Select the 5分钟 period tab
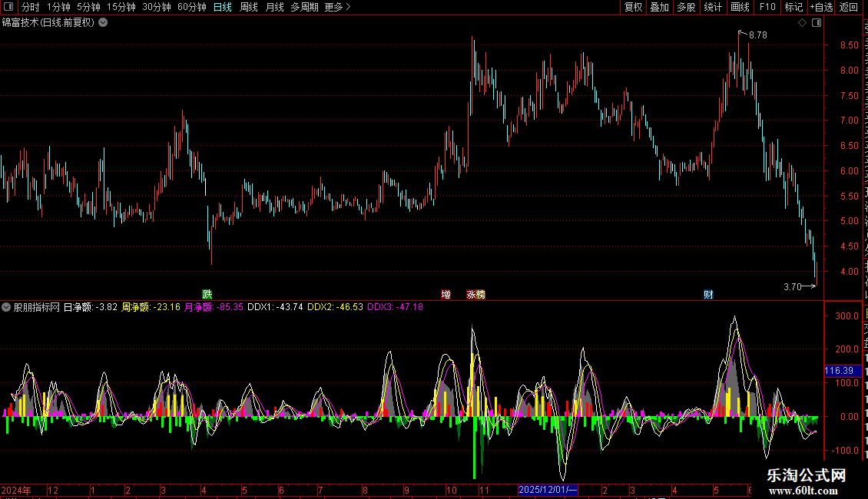Viewport: 868px width, 499px height. pyautogui.click(x=88, y=7)
